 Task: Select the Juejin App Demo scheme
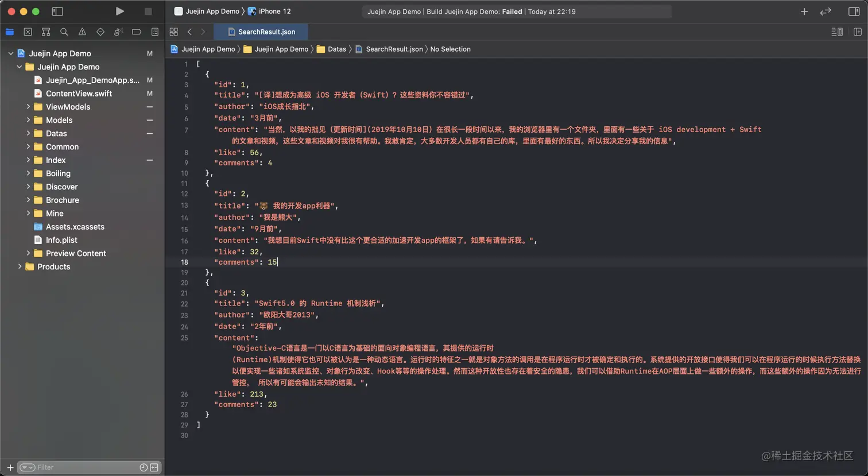click(207, 11)
